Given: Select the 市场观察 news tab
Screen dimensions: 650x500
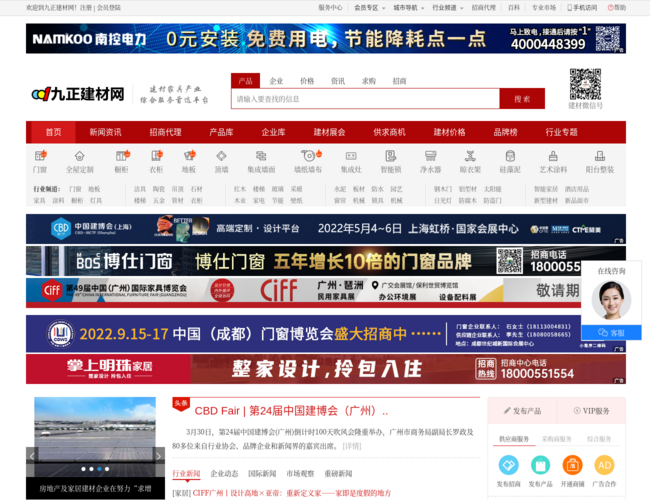Looking at the screenshot, I should (299, 474).
